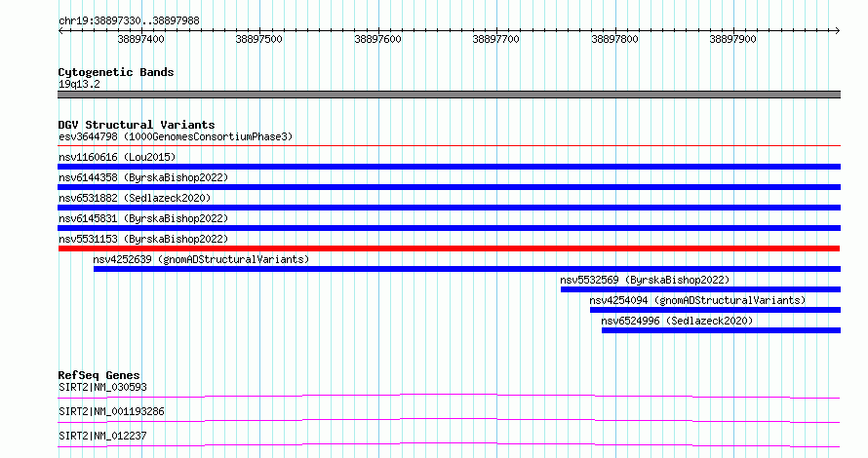Open nsv5531153 (ByrskaBishop2022) label
This screenshot has height=458, width=868.
pyautogui.click(x=143, y=239)
